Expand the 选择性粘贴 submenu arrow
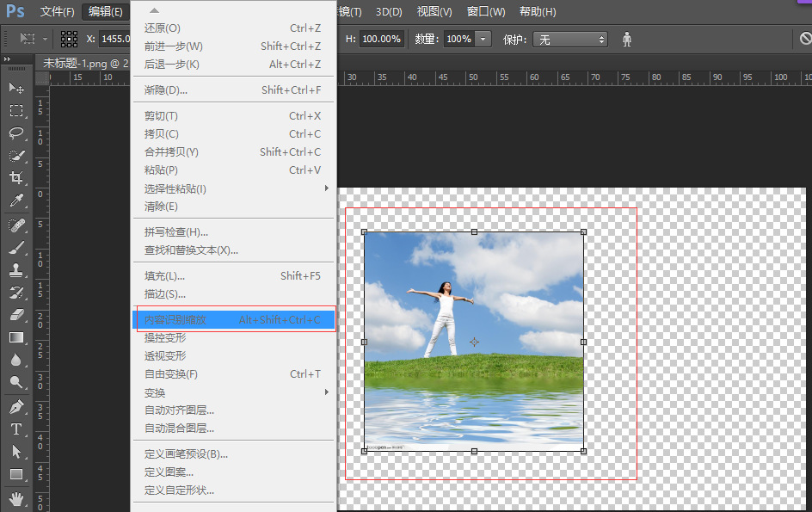This screenshot has height=512, width=812. click(326, 188)
